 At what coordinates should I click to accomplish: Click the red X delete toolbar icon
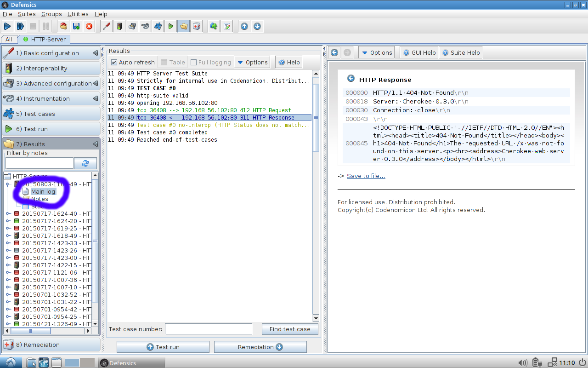(x=89, y=26)
